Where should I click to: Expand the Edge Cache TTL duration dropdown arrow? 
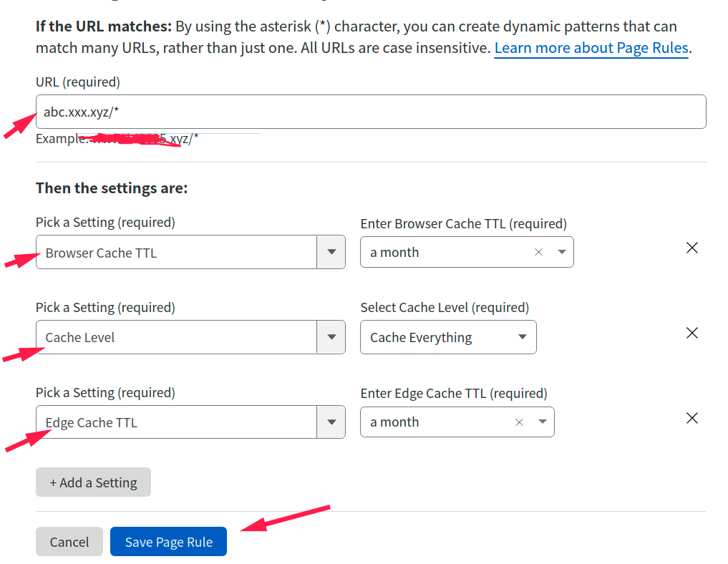point(543,422)
